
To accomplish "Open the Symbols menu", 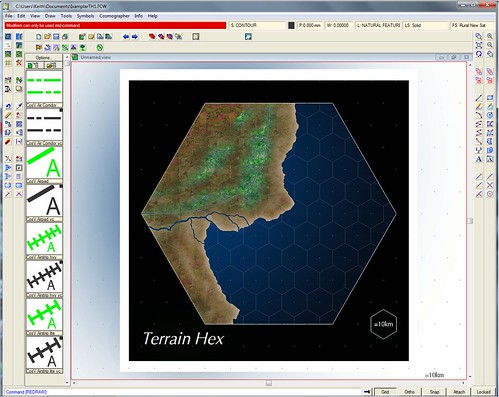I will click(85, 16).
